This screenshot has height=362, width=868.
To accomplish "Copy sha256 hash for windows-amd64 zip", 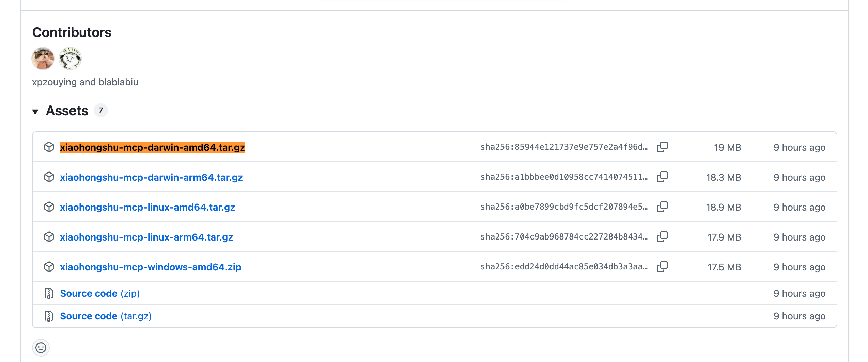I will point(662,267).
